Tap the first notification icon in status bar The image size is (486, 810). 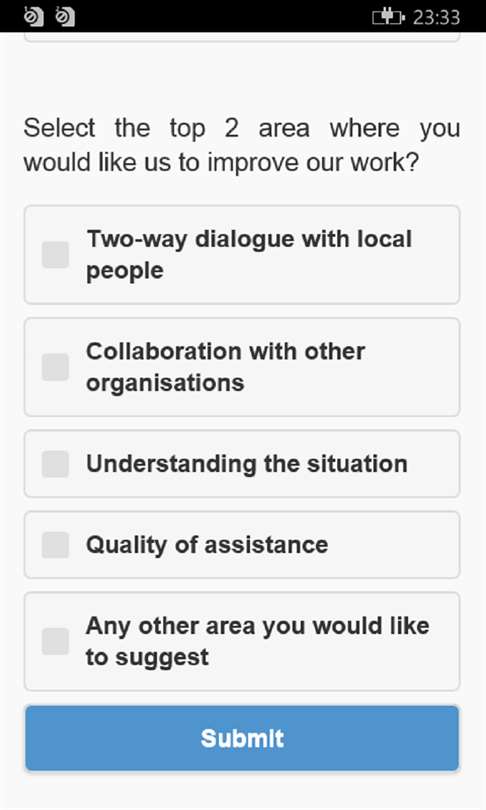tap(34, 17)
